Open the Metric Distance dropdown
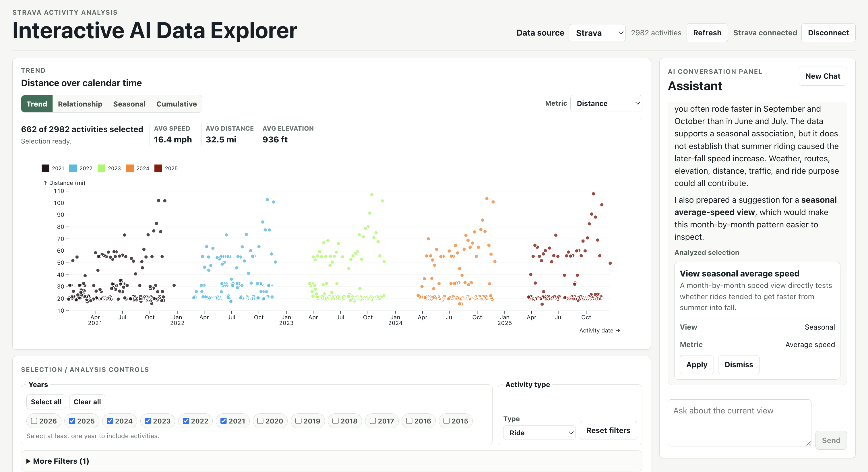 coord(606,103)
